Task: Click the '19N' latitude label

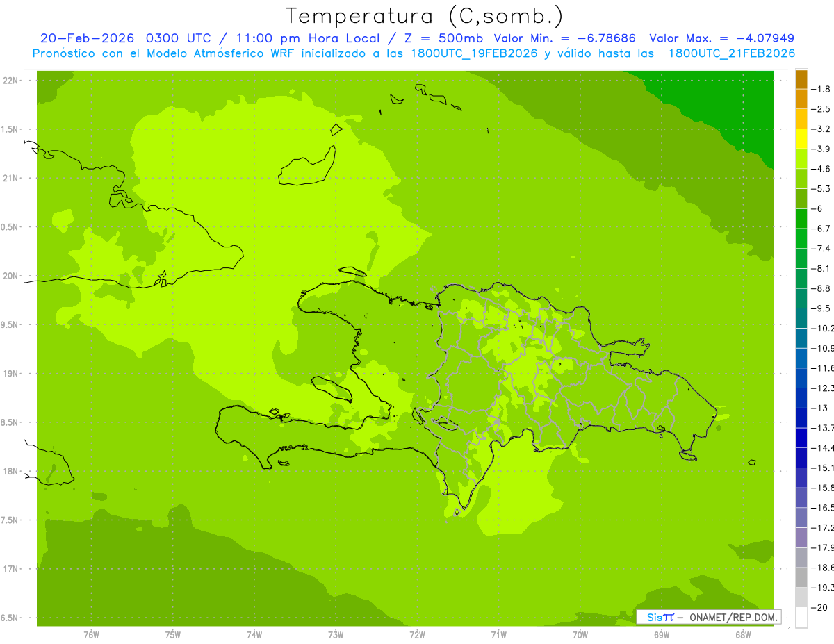Action: pyautogui.click(x=11, y=374)
